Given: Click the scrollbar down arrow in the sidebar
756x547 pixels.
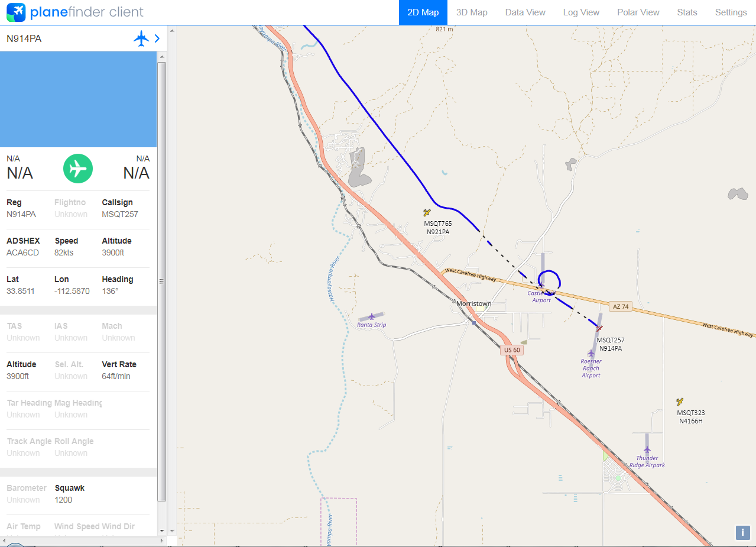Looking at the screenshot, I should pos(162,530).
